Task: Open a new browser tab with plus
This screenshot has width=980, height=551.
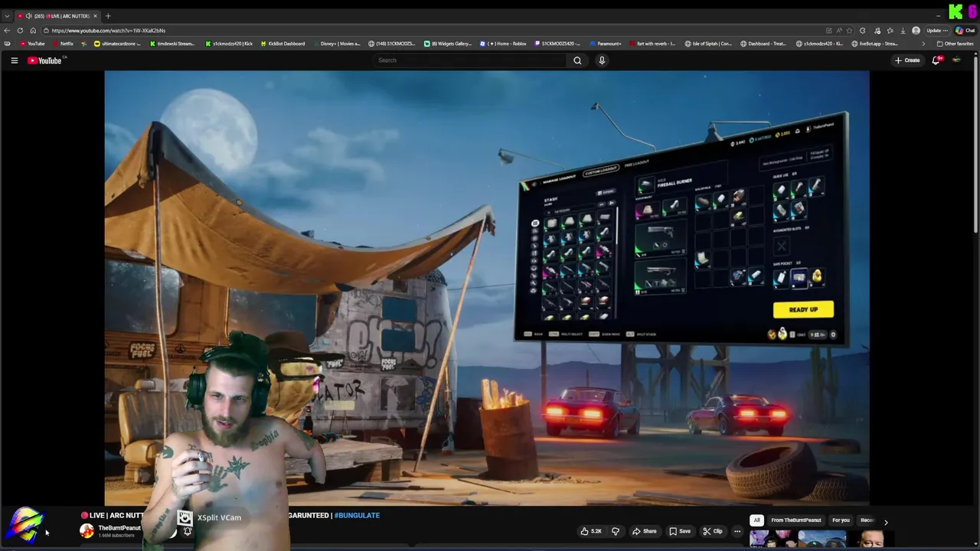Action: coord(108,16)
